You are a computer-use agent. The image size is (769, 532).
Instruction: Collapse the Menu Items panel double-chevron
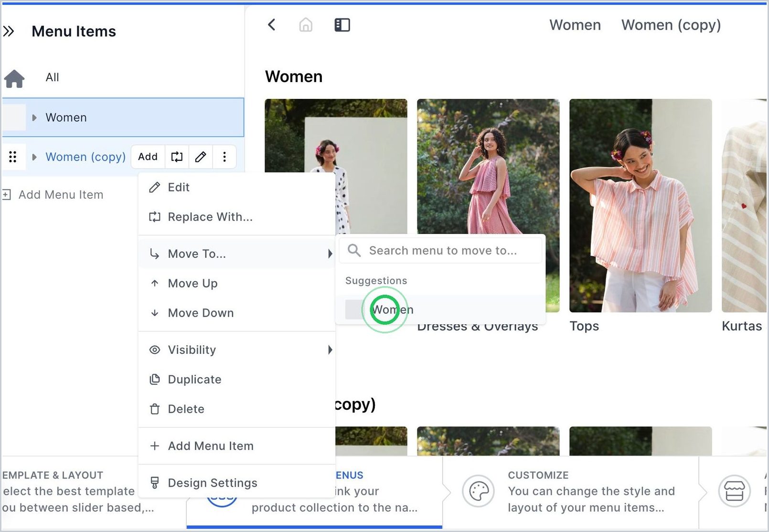click(x=9, y=32)
